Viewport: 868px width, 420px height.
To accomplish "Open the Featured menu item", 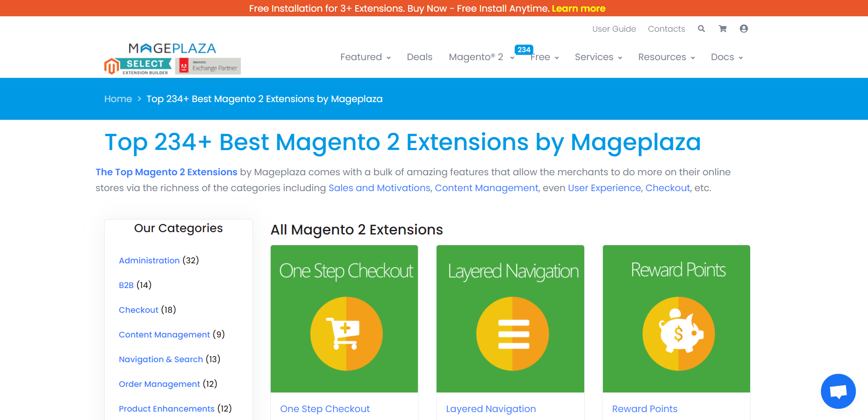I will tap(361, 57).
